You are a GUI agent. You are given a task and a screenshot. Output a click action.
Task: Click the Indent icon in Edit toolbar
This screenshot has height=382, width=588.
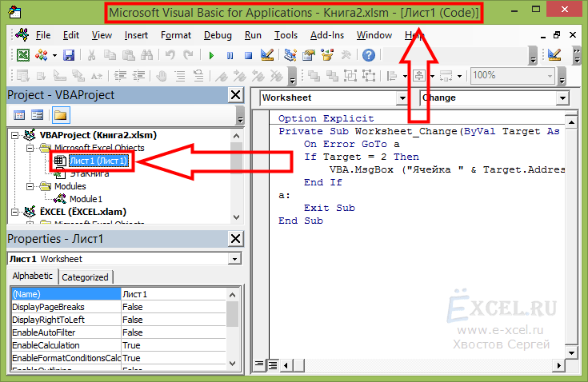point(120,76)
